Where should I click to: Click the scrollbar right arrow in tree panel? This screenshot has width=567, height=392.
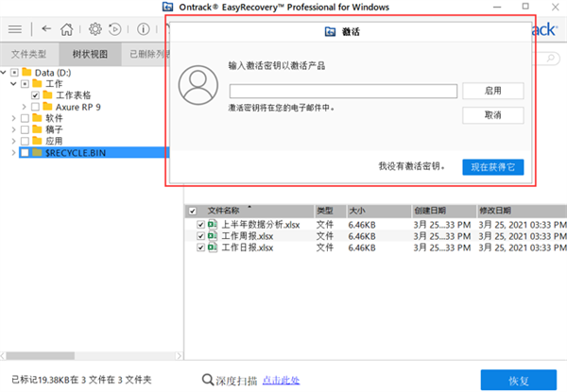pyautogui.click(x=179, y=356)
